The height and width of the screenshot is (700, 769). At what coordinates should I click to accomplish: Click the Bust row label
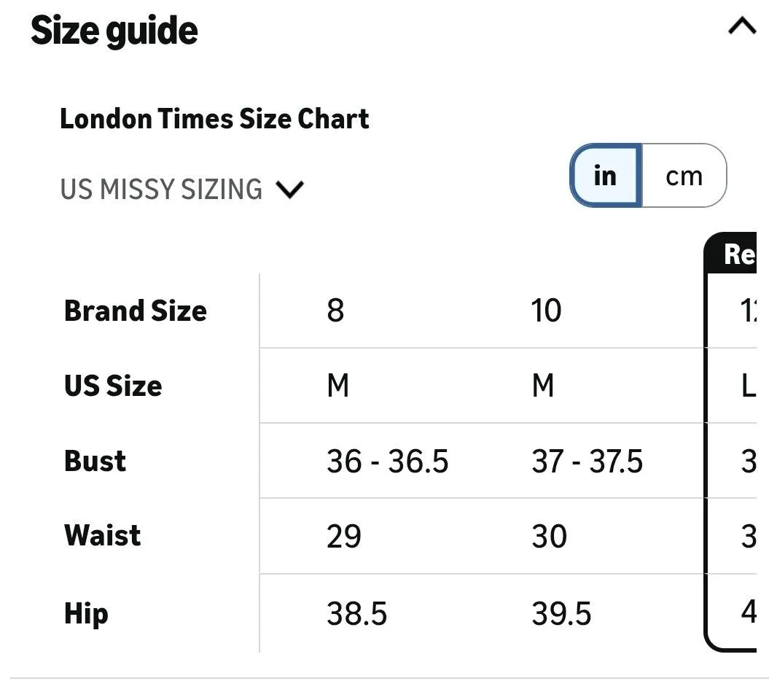pyautogui.click(x=95, y=461)
